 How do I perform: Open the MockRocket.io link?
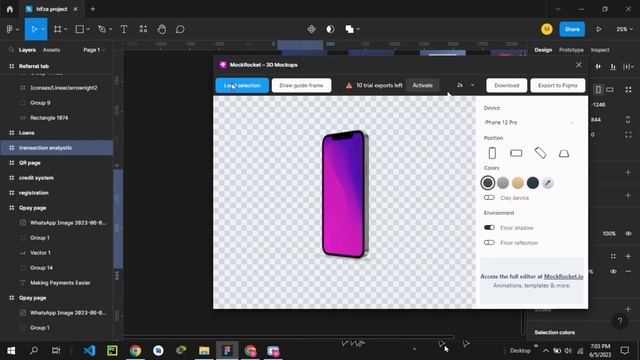click(x=563, y=276)
